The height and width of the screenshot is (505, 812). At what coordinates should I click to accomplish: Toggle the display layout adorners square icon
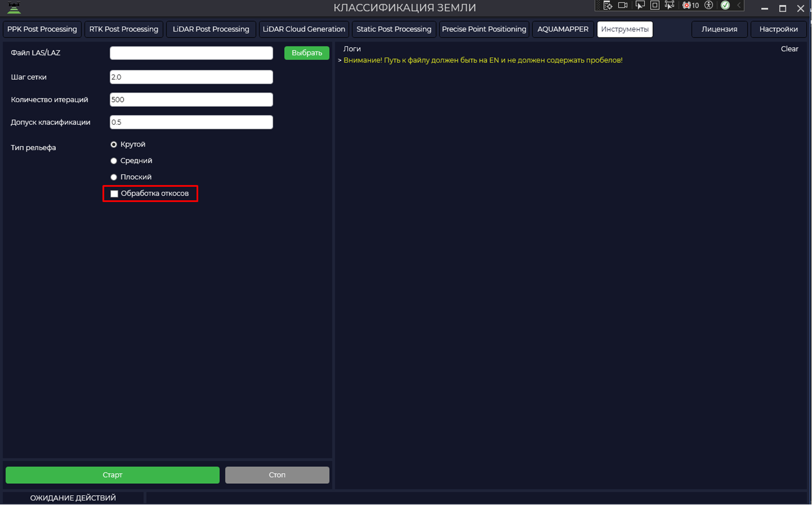[x=655, y=6]
